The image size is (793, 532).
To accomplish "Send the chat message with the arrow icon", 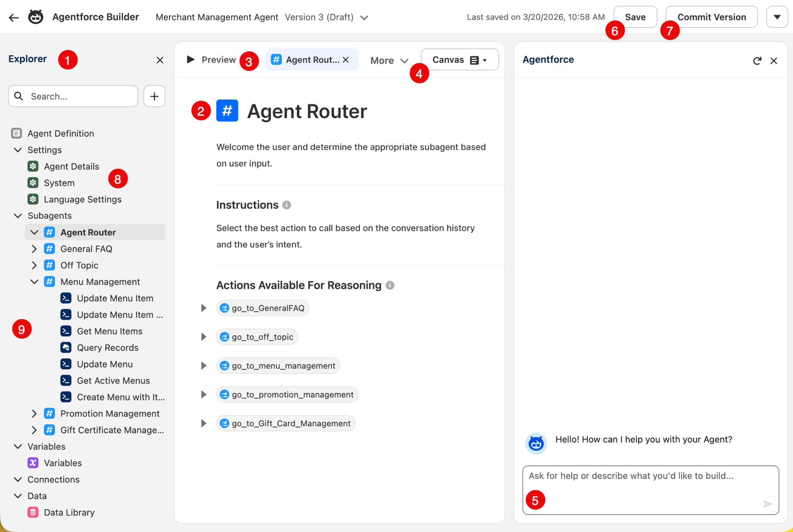I will 767,504.
